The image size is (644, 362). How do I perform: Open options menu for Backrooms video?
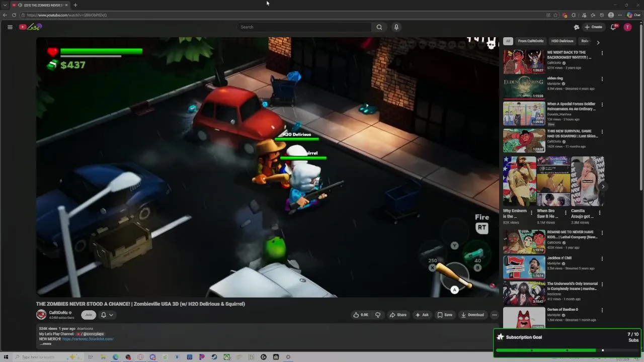602,53
